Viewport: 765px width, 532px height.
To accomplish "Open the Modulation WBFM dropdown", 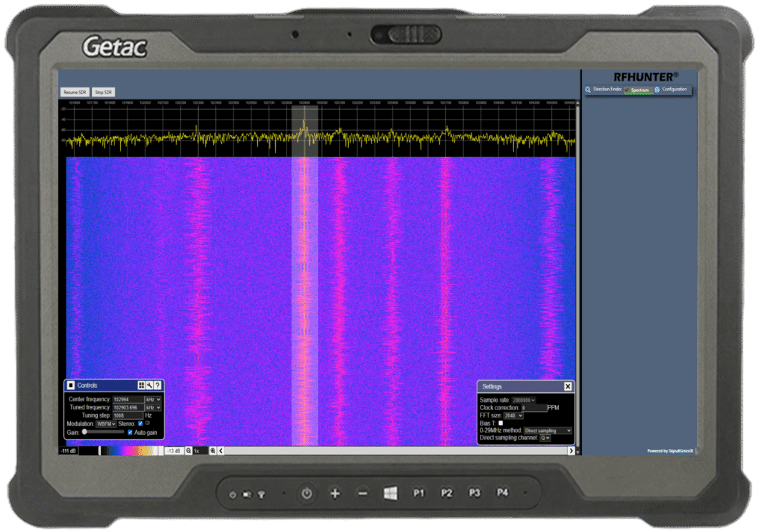I will (106, 424).
